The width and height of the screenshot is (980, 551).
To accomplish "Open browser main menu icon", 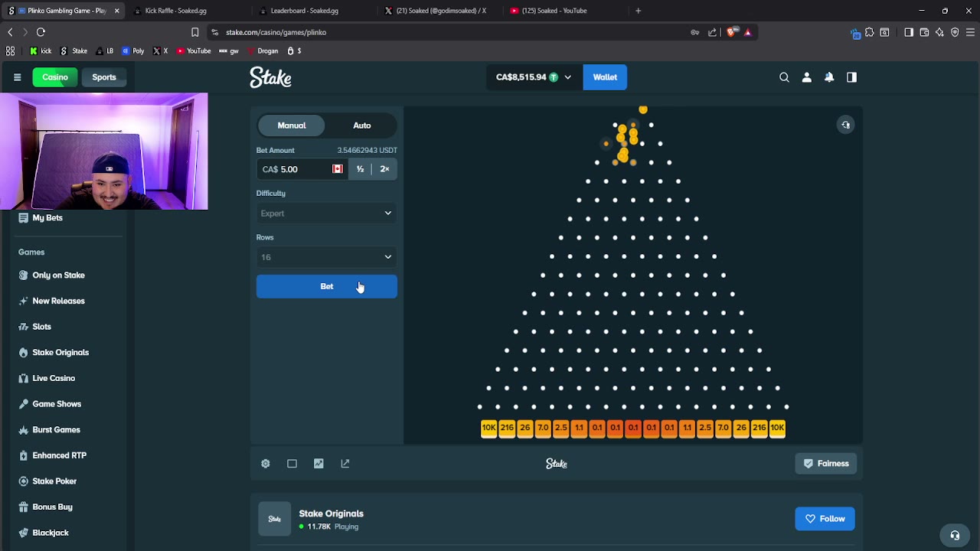I will pos(970,32).
